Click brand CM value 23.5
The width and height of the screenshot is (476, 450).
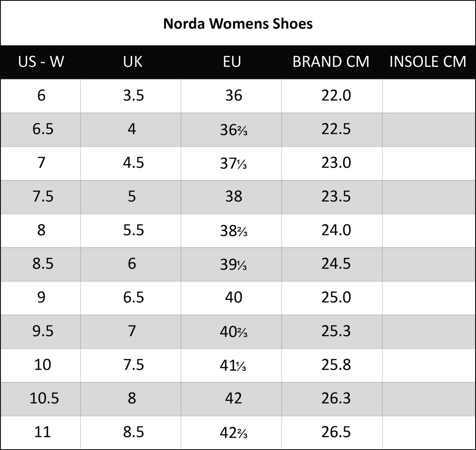point(336,196)
